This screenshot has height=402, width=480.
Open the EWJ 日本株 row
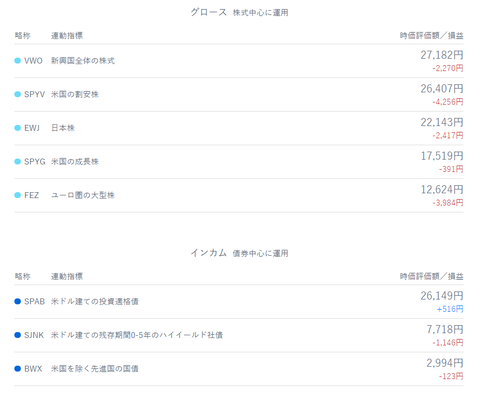pos(239,128)
